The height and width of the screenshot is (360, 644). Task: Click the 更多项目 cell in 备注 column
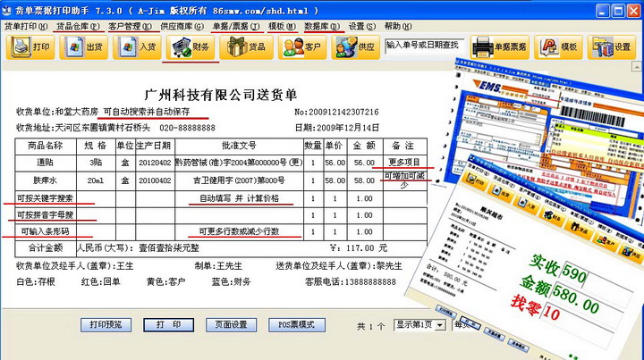point(405,163)
